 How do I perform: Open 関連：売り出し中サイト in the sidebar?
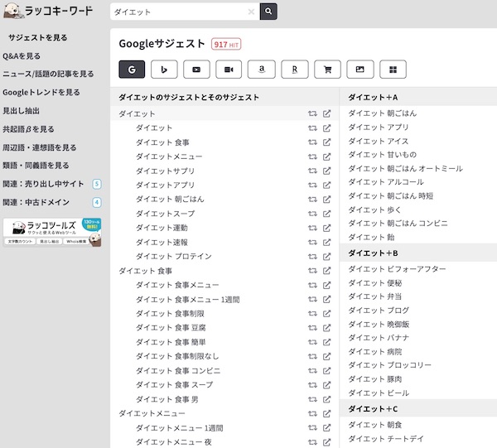[43, 184]
